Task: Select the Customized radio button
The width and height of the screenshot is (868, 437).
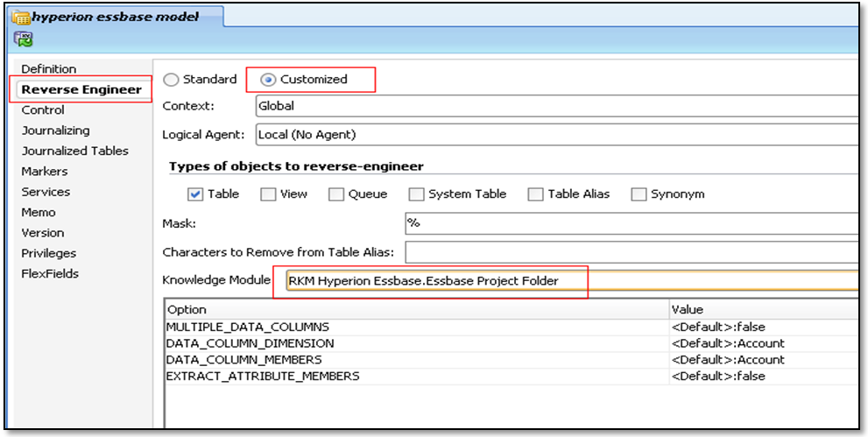Action: pyautogui.click(x=268, y=80)
